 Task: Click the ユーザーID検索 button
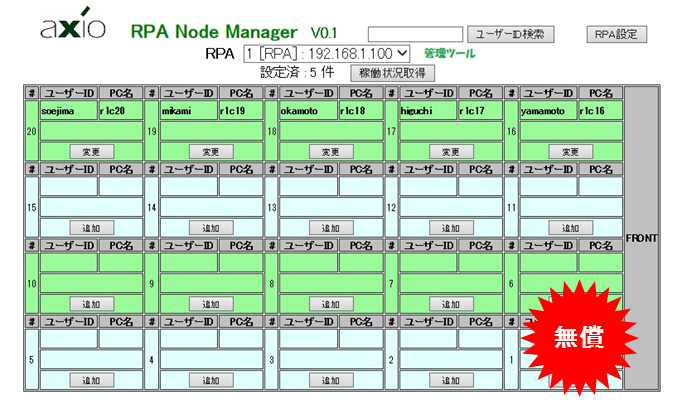pos(511,34)
